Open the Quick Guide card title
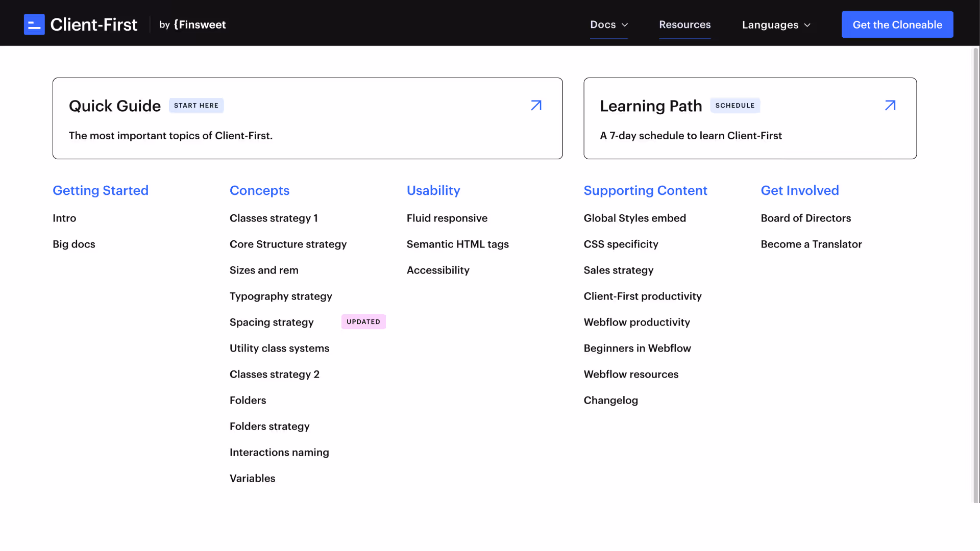The width and height of the screenshot is (980, 551). (x=115, y=106)
